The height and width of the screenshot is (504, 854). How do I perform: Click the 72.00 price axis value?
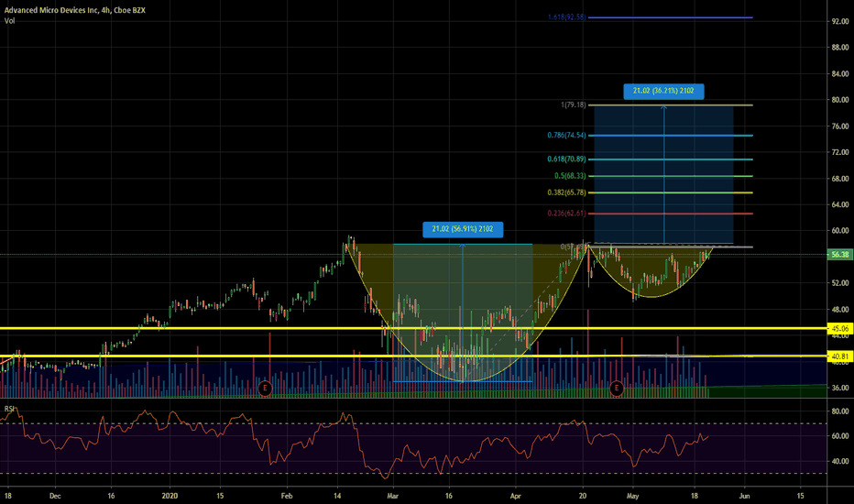(840, 152)
